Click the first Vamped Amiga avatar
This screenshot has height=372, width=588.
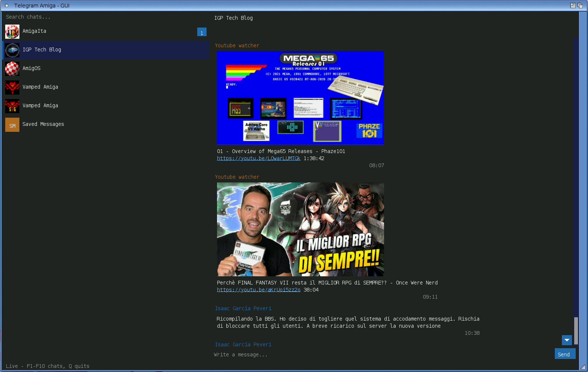(x=12, y=88)
